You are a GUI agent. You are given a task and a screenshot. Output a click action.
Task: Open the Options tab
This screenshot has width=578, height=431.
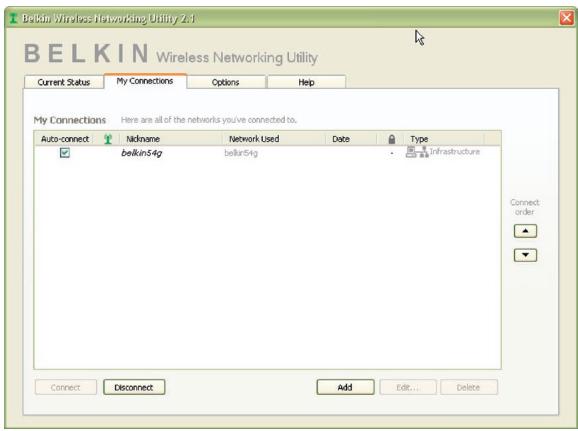[226, 82]
